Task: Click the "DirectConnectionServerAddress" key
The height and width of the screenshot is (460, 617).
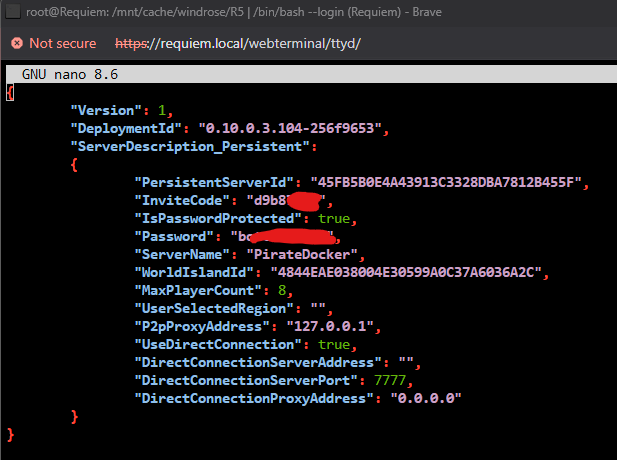Action: [258, 362]
